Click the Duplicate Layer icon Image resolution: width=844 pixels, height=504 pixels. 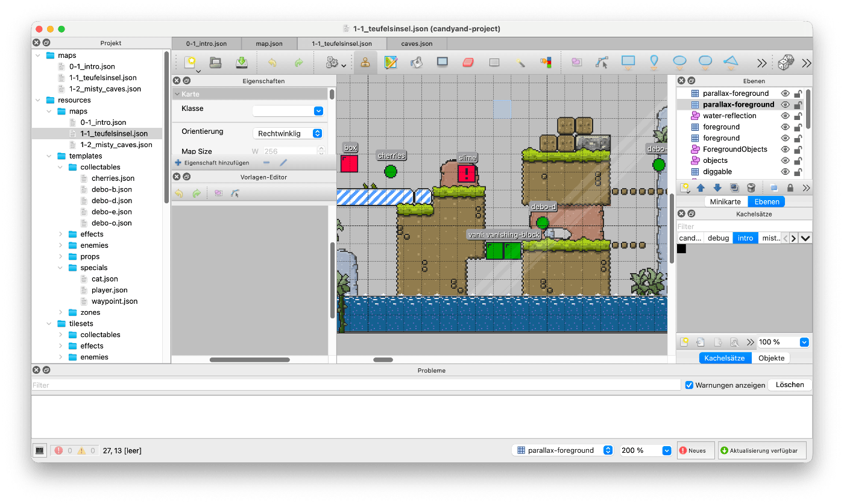coord(734,188)
